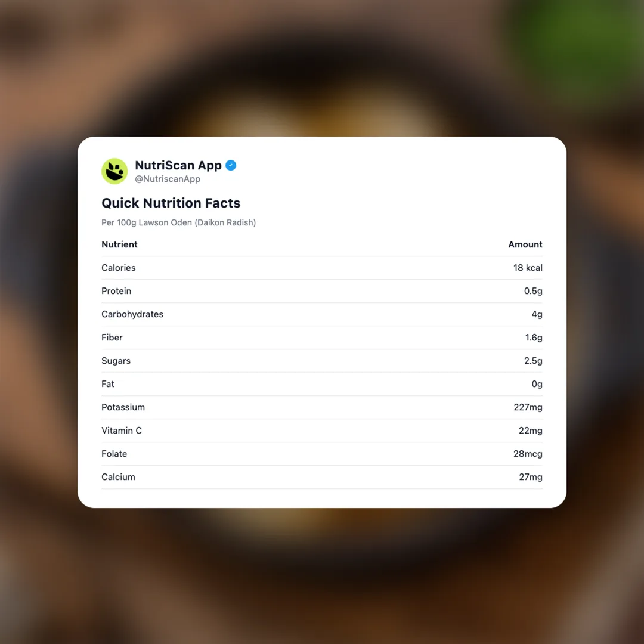
Task: Click the Per 100g Lawson Oden subtitle
Action: coord(178,222)
